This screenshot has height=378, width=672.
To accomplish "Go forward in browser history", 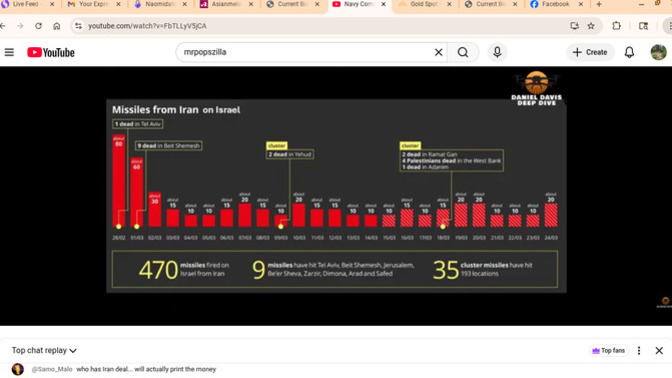I will click(20, 26).
